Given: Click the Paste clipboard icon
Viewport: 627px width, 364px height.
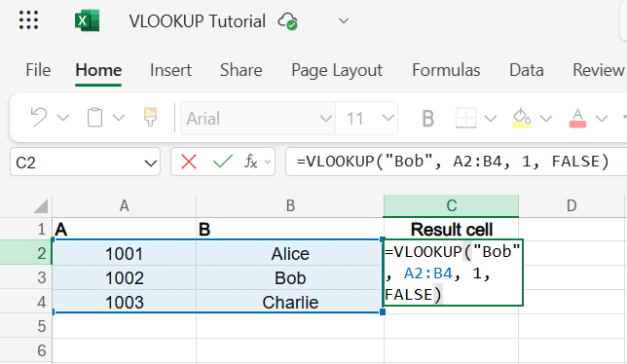Looking at the screenshot, I should click(94, 118).
